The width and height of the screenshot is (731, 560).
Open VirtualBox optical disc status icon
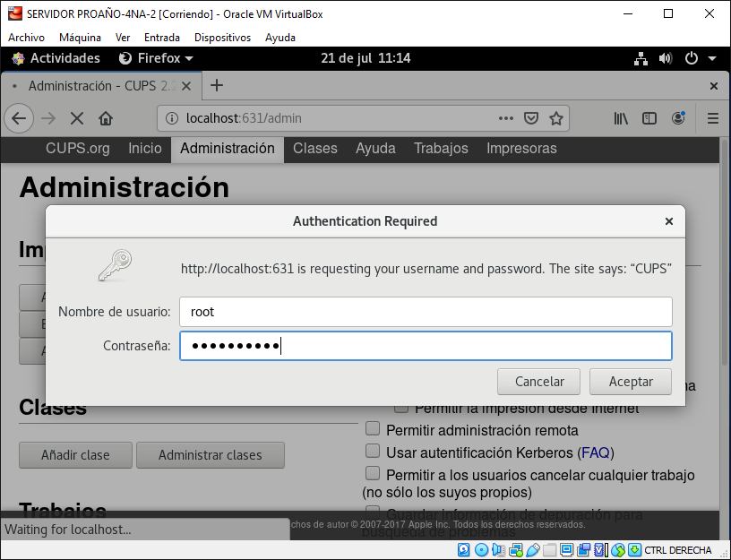(x=481, y=550)
